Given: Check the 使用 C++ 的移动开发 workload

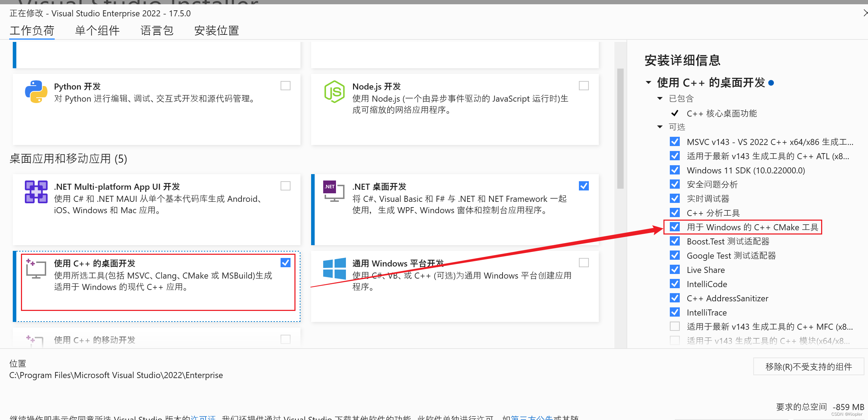Looking at the screenshot, I should pos(286,339).
